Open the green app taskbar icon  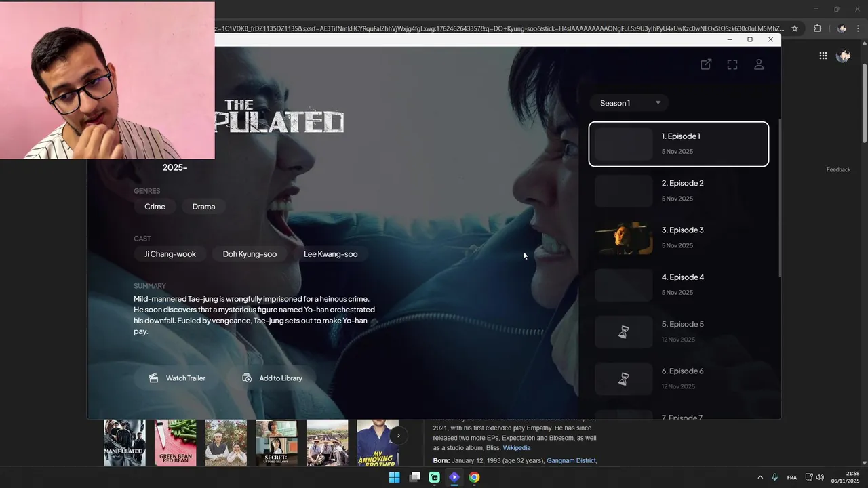(434, 477)
